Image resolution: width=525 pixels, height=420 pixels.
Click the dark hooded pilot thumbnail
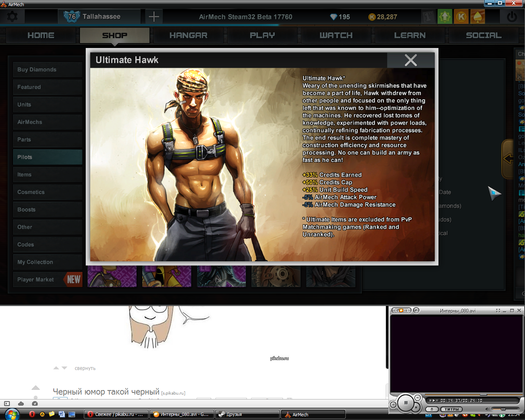point(331,276)
